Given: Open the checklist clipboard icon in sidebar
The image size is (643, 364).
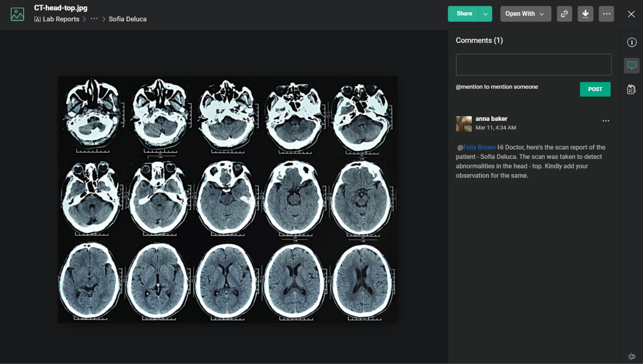Looking at the screenshot, I should point(631,89).
